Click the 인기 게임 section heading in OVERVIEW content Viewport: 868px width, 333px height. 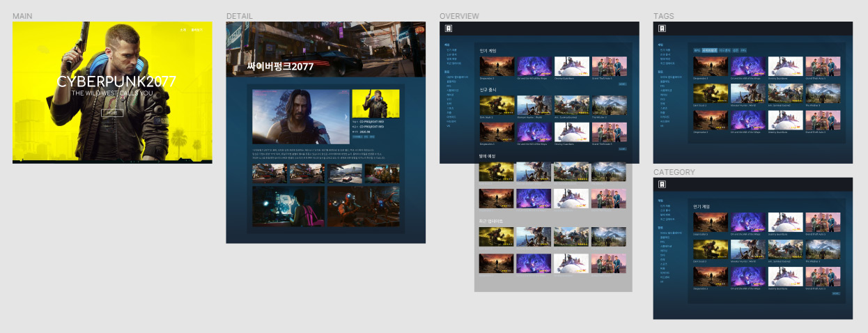(488, 51)
